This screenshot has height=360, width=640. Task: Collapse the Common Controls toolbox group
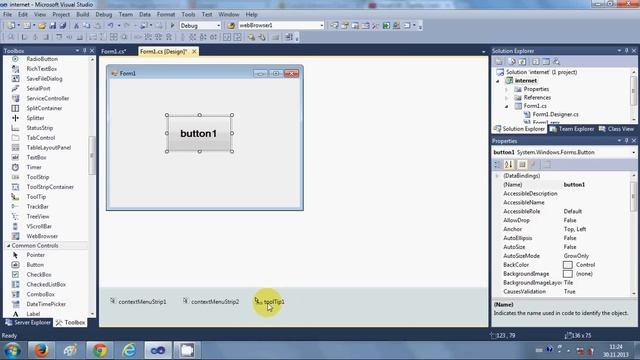(x=8, y=246)
